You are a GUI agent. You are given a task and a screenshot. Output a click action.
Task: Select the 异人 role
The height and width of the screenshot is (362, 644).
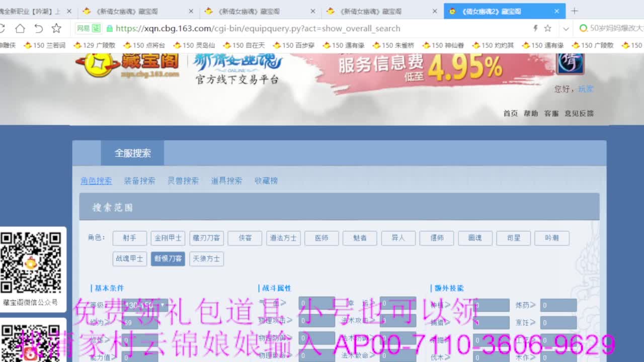tap(398, 238)
